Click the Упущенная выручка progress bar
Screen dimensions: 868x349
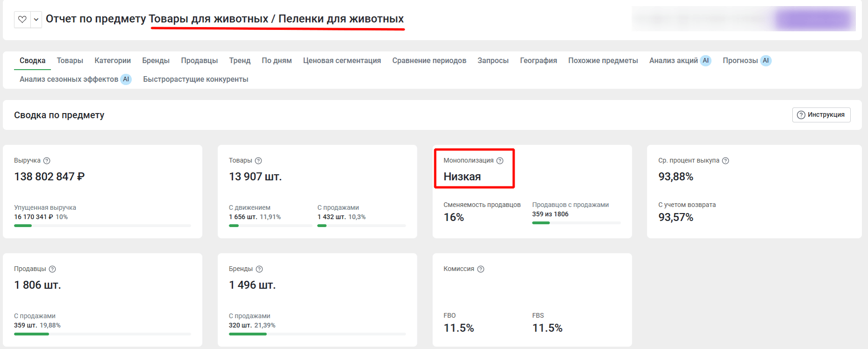pyautogui.click(x=102, y=226)
